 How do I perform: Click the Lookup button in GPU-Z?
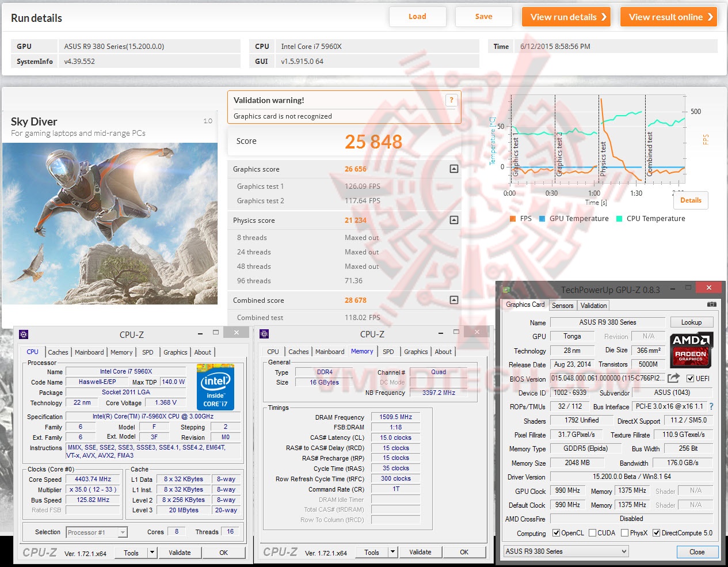[x=691, y=322]
